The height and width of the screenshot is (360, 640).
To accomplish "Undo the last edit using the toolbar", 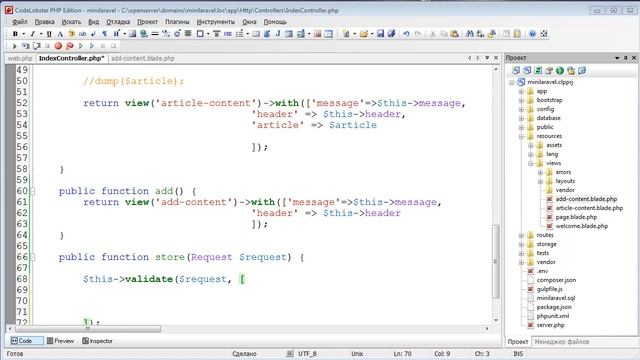I will pyautogui.click(x=406, y=34).
